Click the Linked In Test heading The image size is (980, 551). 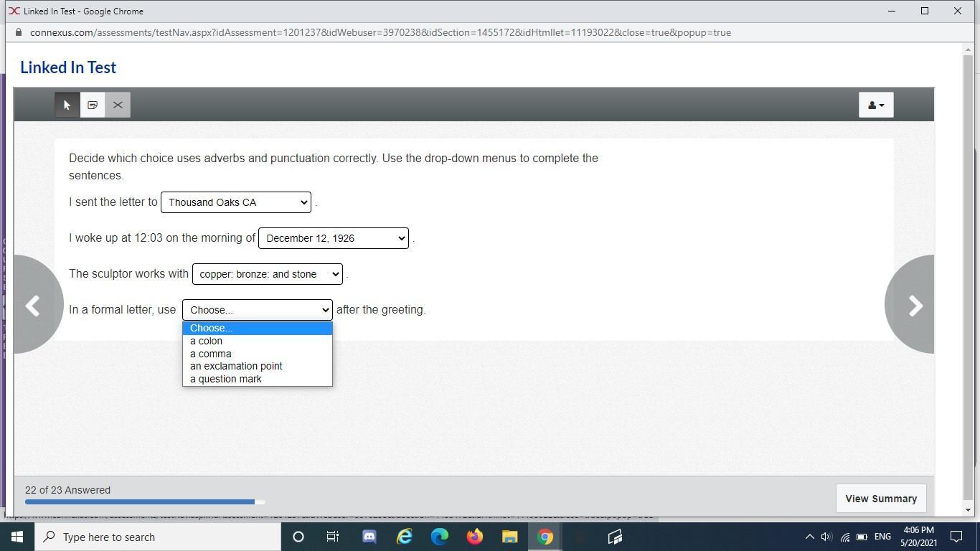[x=68, y=67]
